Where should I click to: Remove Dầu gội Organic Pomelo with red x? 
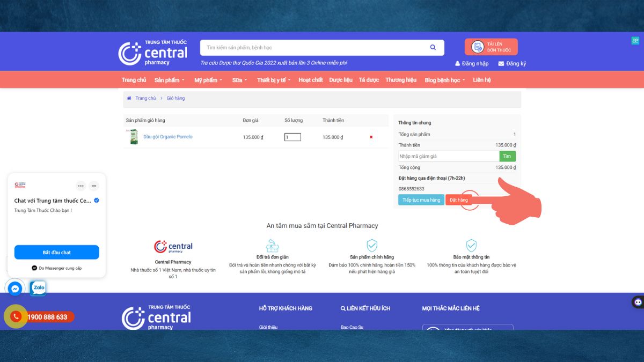[371, 137]
